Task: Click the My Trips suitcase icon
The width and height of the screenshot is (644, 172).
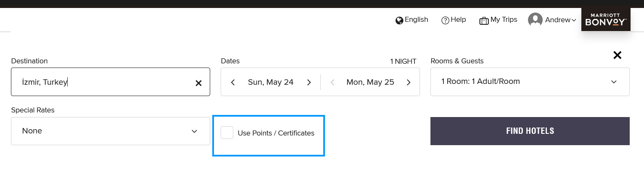Action: 484,21
